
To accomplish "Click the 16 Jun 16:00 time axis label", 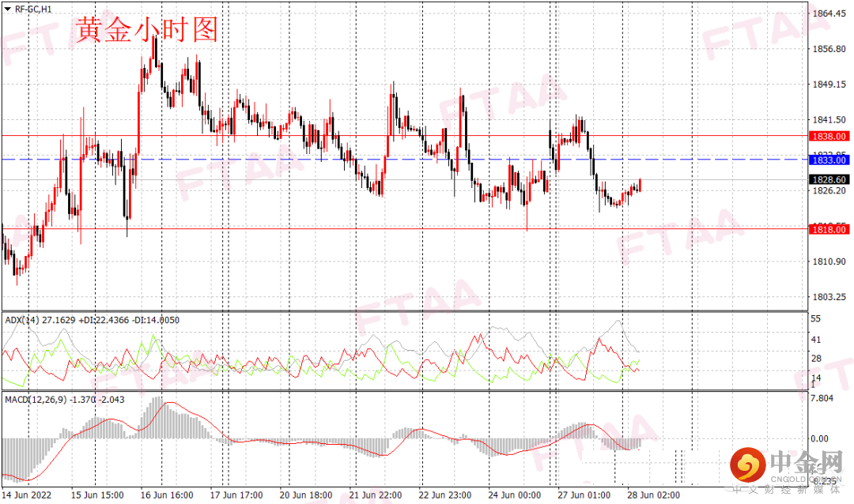I will coord(167,495).
